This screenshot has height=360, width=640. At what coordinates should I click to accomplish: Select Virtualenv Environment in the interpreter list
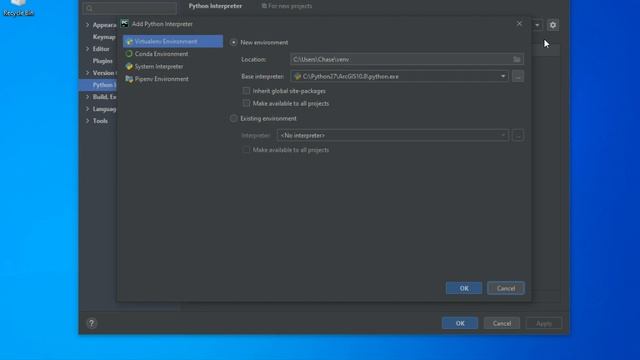(x=173, y=41)
